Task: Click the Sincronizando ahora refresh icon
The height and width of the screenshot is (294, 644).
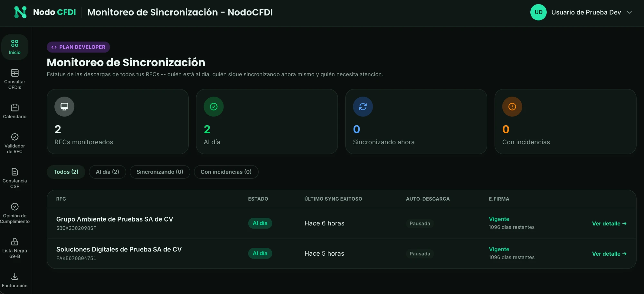Action: pyautogui.click(x=363, y=107)
